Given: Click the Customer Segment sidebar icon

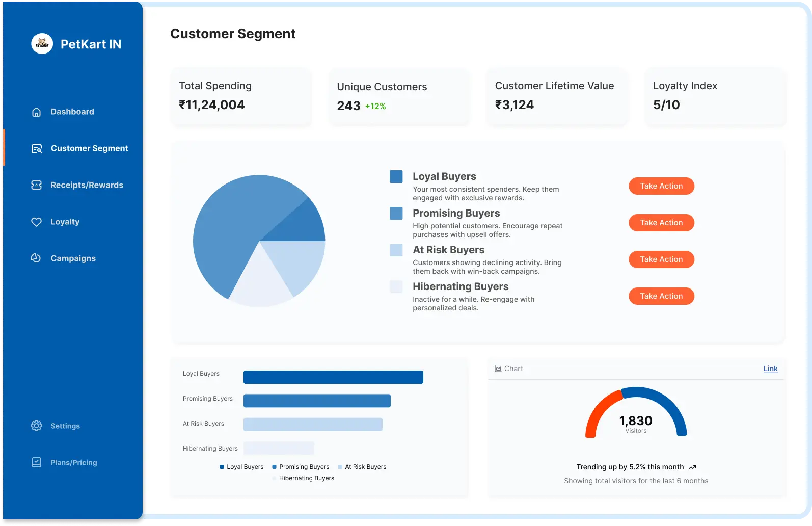Looking at the screenshot, I should (x=37, y=149).
